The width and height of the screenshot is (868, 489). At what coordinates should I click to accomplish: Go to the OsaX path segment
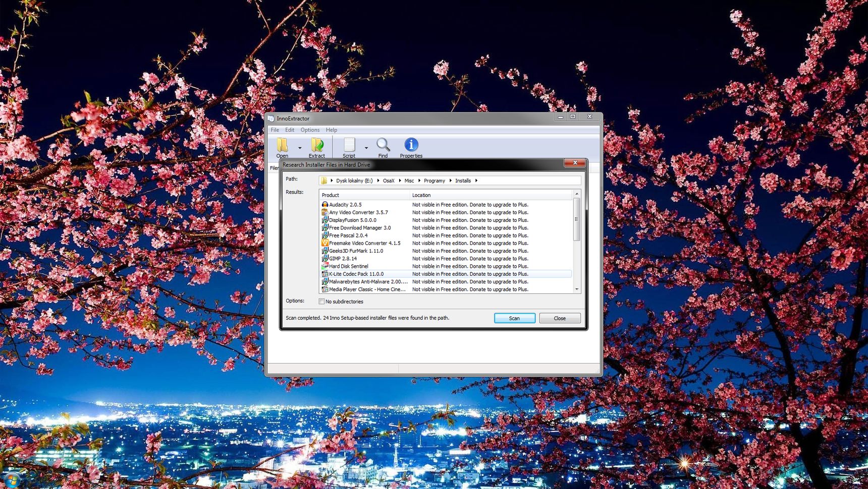(x=389, y=180)
